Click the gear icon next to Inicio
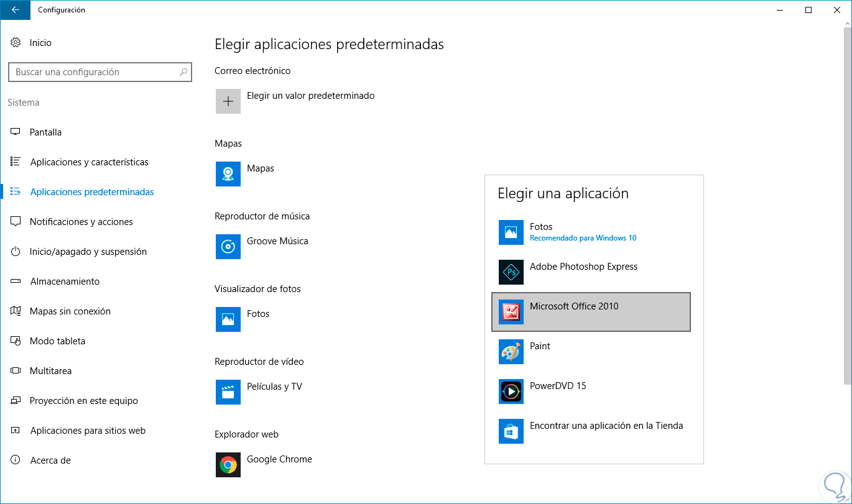This screenshot has width=852, height=504. tap(16, 43)
